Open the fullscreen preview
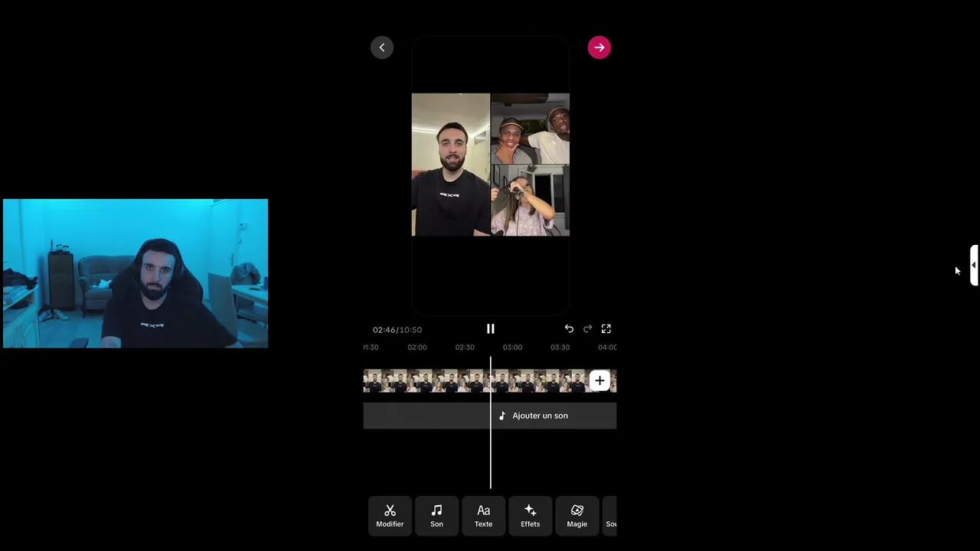 606,329
